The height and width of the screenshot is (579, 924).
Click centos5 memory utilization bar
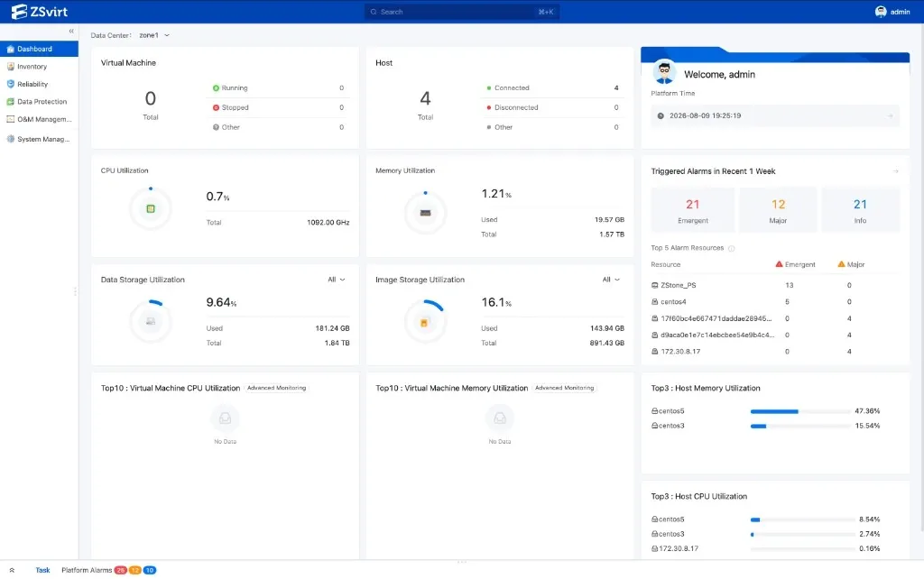point(800,411)
